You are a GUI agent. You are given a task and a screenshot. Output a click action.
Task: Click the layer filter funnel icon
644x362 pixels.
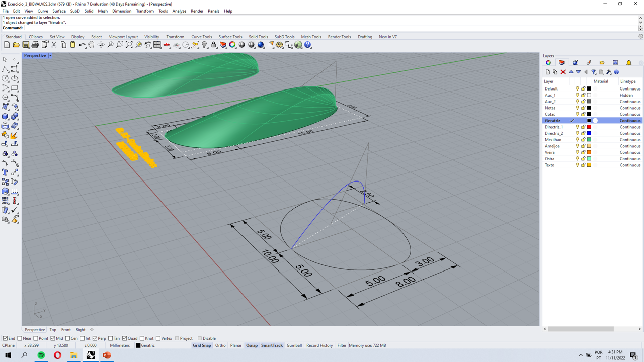[594, 72]
